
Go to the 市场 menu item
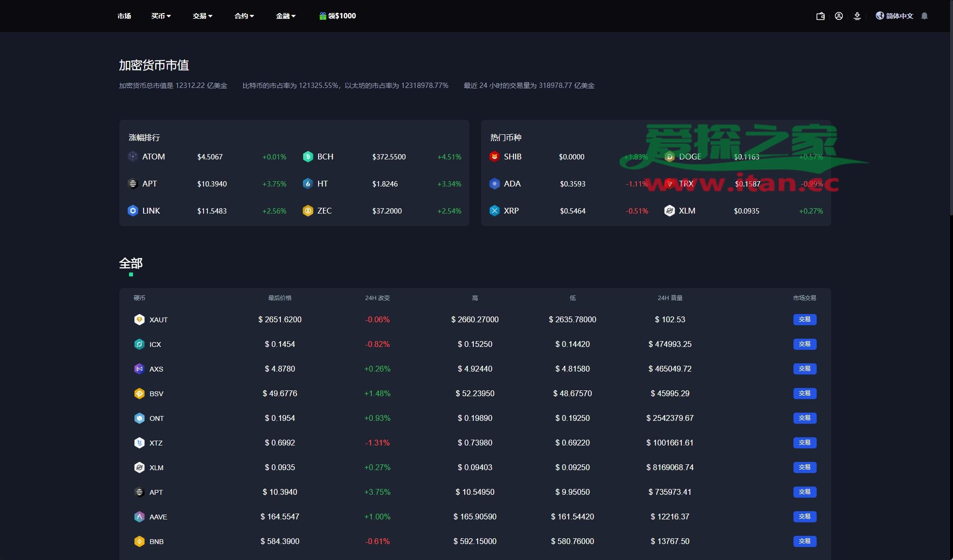point(124,16)
